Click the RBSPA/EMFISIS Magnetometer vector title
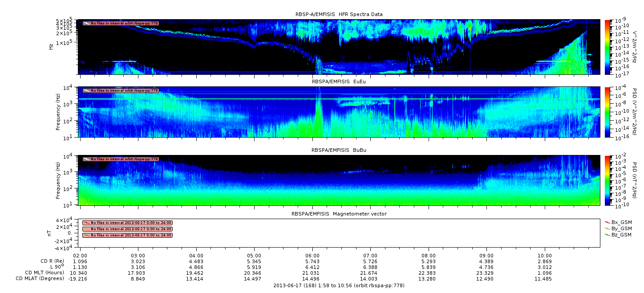This screenshot has width=644, height=293. 339,214
